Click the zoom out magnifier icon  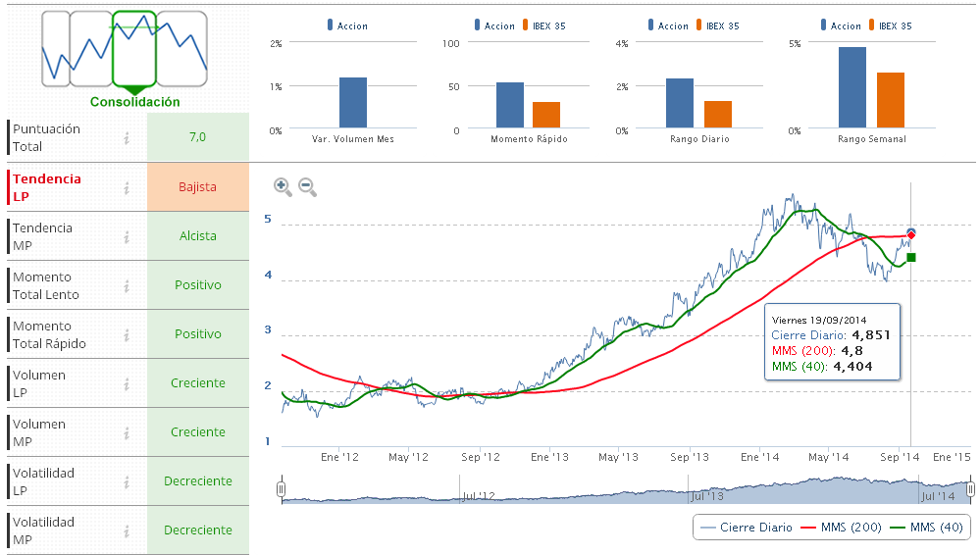tap(307, 186)
